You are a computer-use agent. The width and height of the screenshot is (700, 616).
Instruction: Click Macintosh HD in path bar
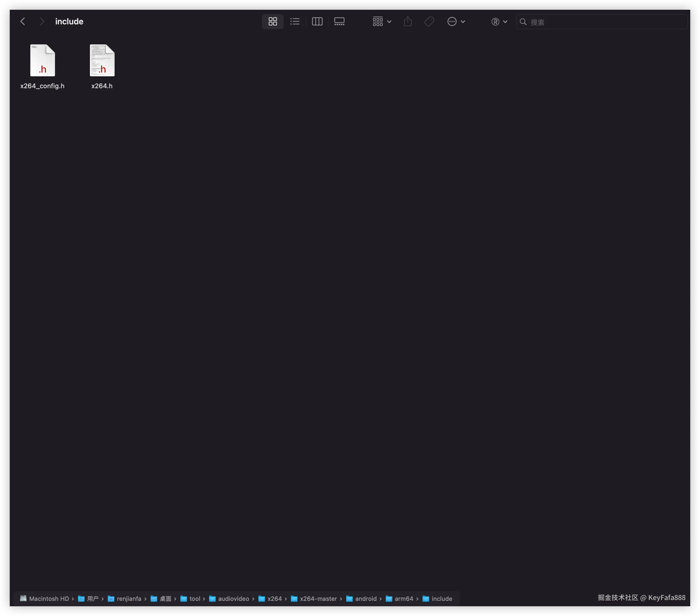click(x=49, y=599)
